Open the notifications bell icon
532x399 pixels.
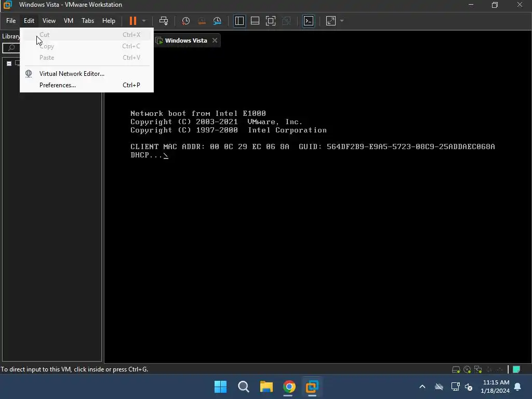click(518, 387)
